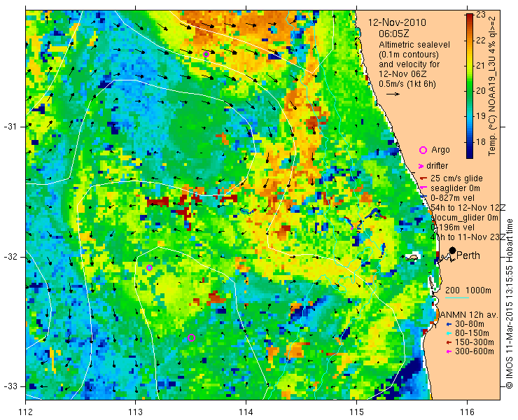Click the colorbar tick label 21
Image resolution: width=518 pixels, height=420 pixels.
coord(481,66)
